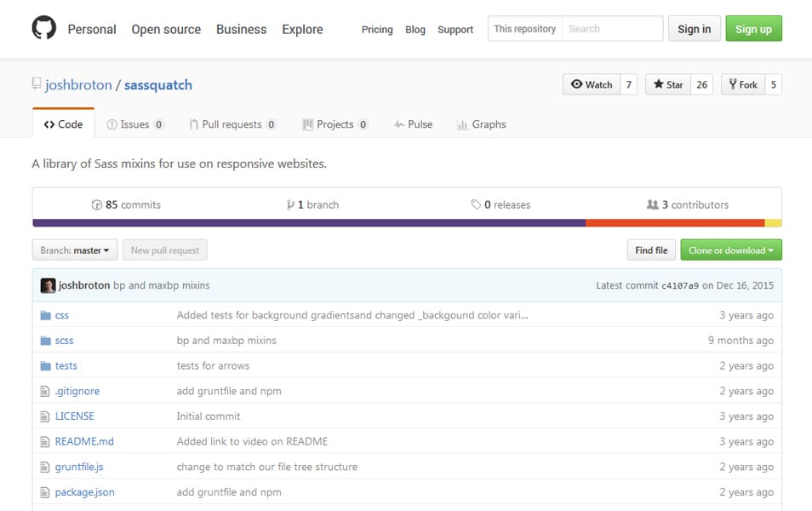Open the scss folder
The height and width of the screenshot is (511, 812).
tap(64, 341)
